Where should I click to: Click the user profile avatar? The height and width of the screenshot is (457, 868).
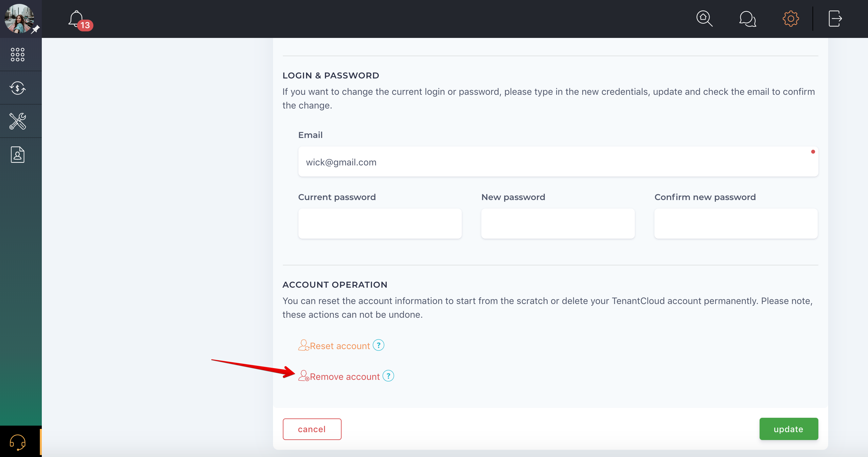pyautogui.click(x=19, y=18)
